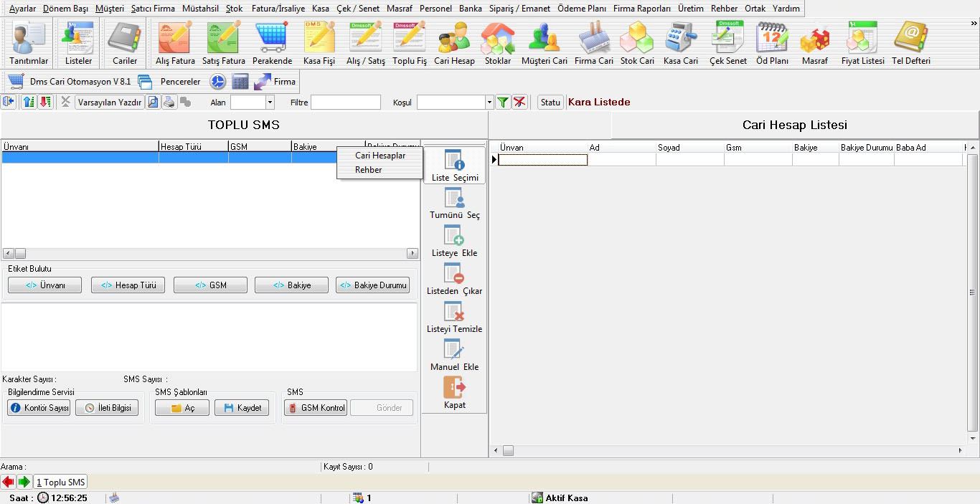Image resolution: width=980 pixels, height=504 pixels.
Task: Expand the Alan dropdown
Action: [x=270, y=103]
